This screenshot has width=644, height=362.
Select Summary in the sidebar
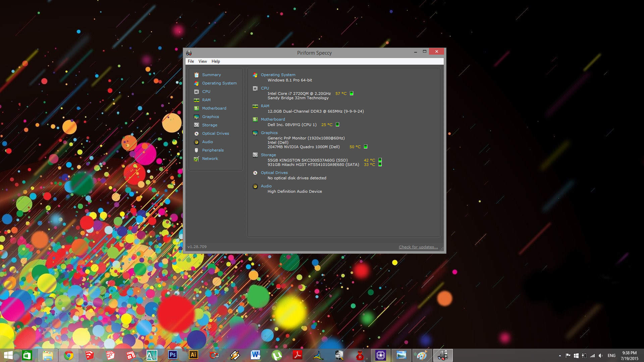(211, 75)
